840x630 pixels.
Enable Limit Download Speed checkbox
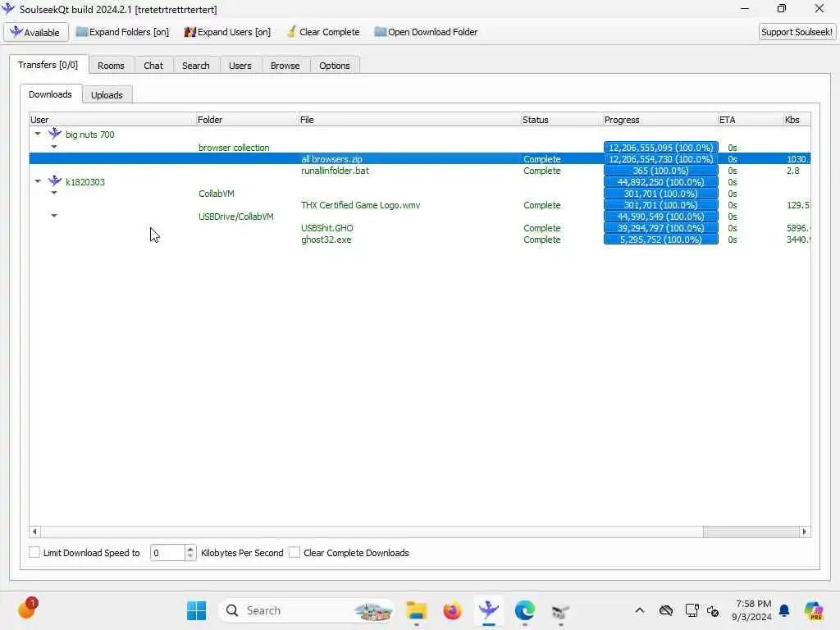click(x=34, y=552)
